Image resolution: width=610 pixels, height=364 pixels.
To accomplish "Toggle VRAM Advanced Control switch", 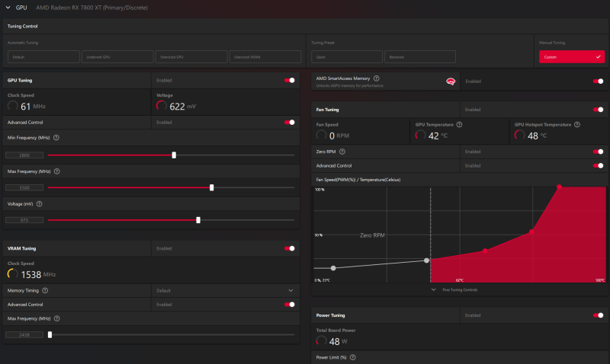I will (x=290, y=305).
